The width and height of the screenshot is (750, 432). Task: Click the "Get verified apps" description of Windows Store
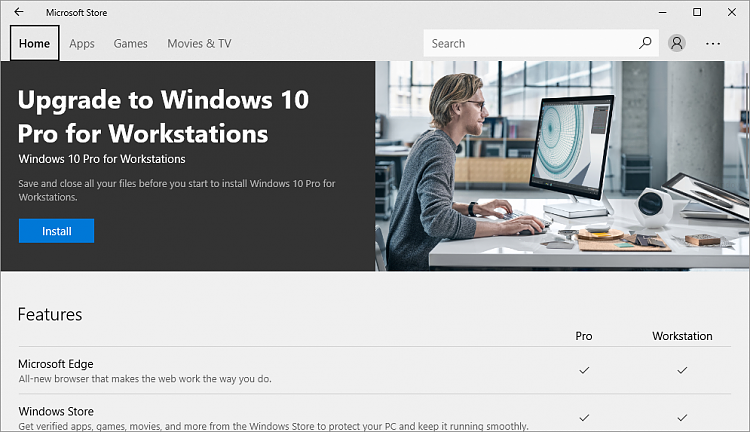click(274, 426)
